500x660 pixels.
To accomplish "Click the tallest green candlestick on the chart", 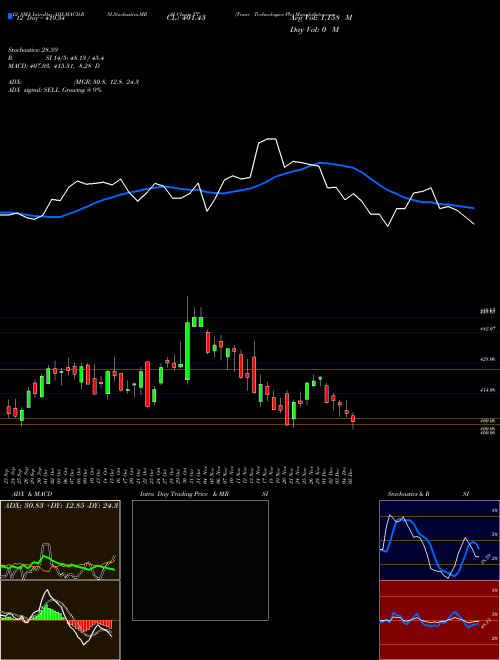I will (x=187, y=351).
